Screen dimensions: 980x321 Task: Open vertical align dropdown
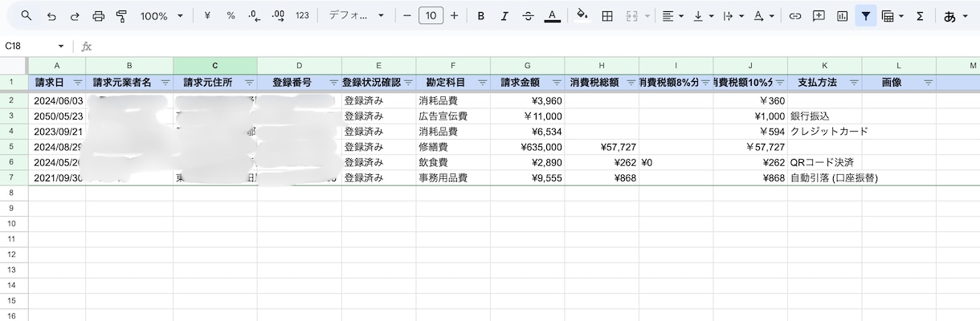(703, 16)
